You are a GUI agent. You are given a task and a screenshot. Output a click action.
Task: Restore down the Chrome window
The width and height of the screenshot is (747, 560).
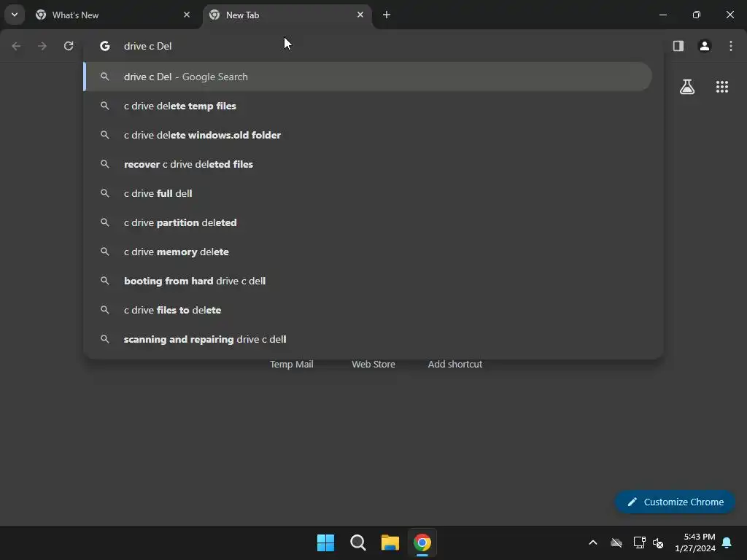tap(697, 15)
